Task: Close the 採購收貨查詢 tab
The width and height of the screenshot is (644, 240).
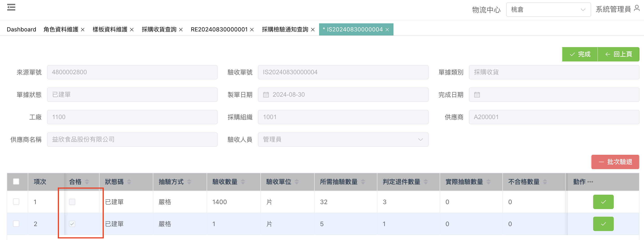Action: click(x=181, y=30)
